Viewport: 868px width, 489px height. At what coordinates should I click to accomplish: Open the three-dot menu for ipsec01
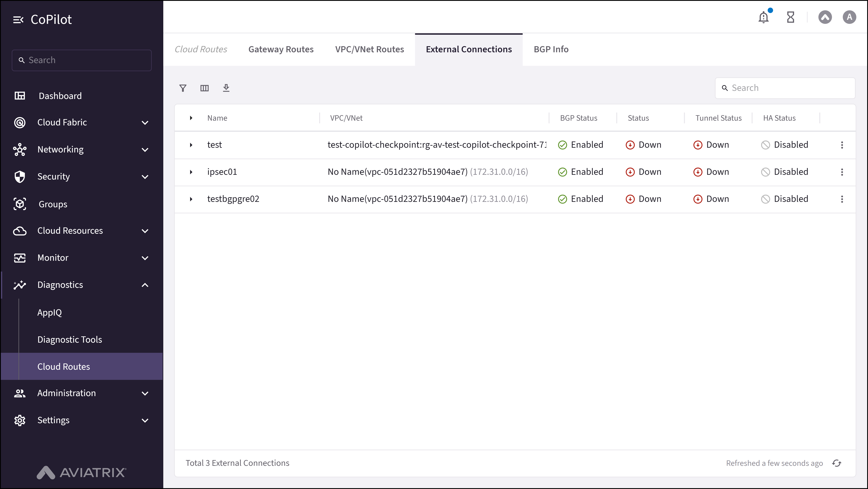[x=842, y=172]
